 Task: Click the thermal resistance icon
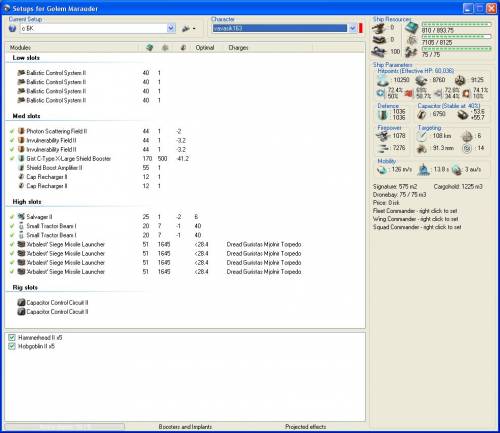pos(409,93)
